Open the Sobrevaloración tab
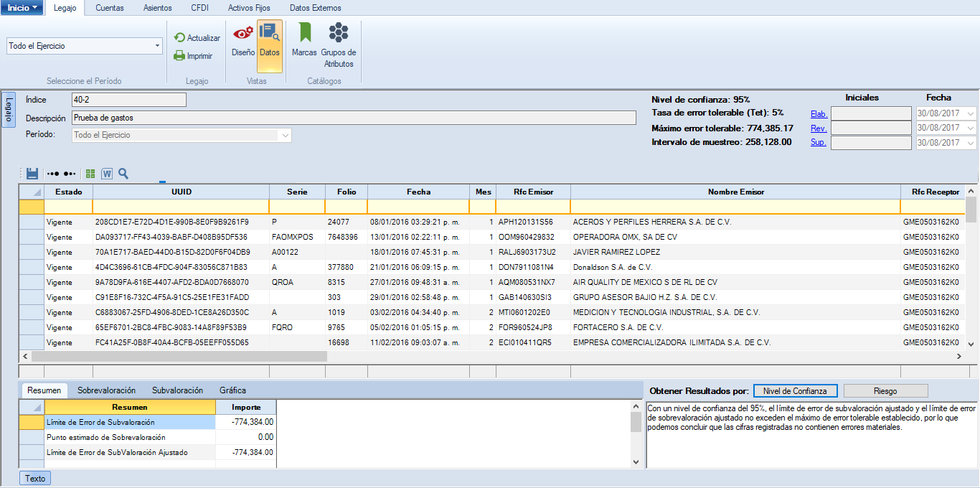Viewport: 980px width, 488px height. point(106,390)
